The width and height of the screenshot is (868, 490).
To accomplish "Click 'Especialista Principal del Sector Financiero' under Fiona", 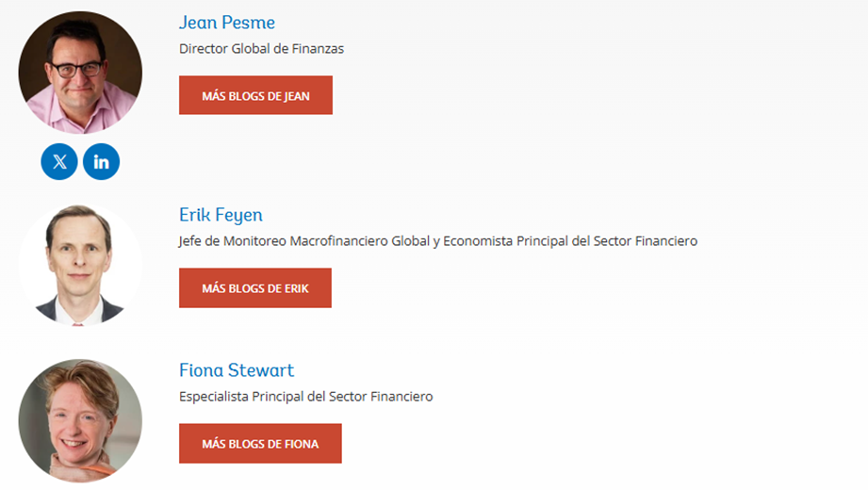I will click(x=305, y=397).
